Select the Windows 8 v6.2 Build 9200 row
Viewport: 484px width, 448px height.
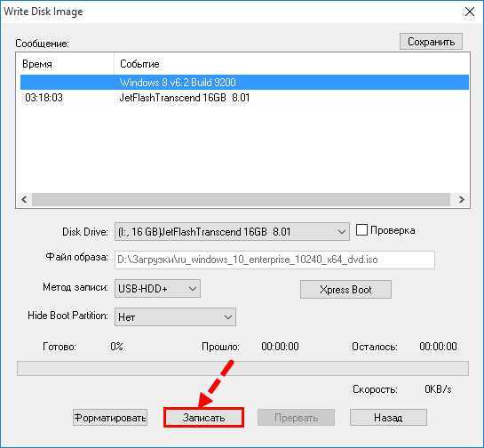(x=244, y=82)
